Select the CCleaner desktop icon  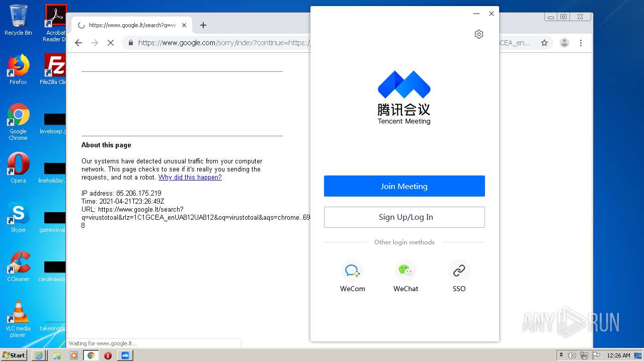tap(18, 266)
